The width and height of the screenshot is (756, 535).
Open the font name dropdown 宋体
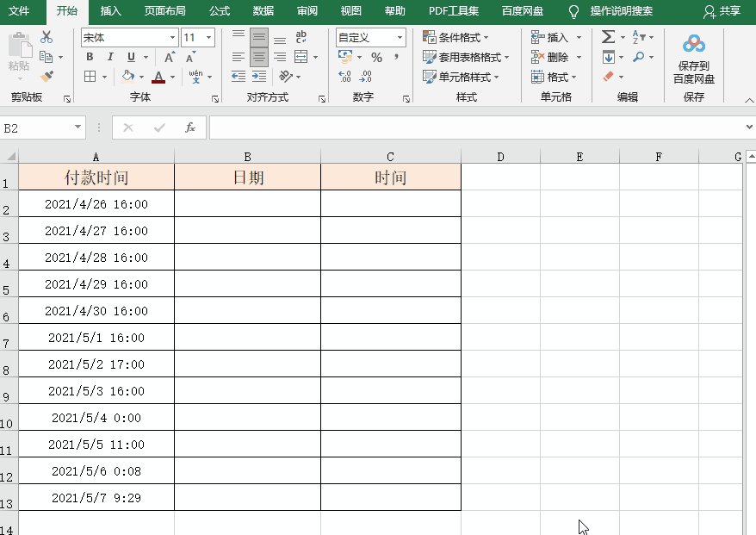click(x=172, y=37)
